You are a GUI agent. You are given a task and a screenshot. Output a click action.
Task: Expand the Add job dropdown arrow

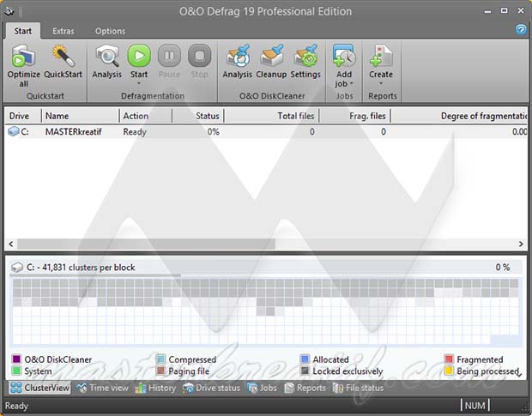click(x=352, y=83)
